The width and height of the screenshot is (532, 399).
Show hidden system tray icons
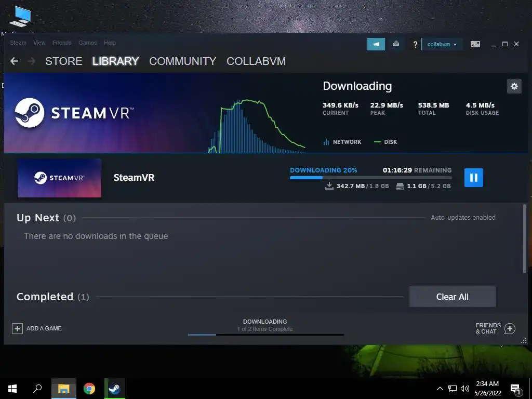tap(440, 389)
